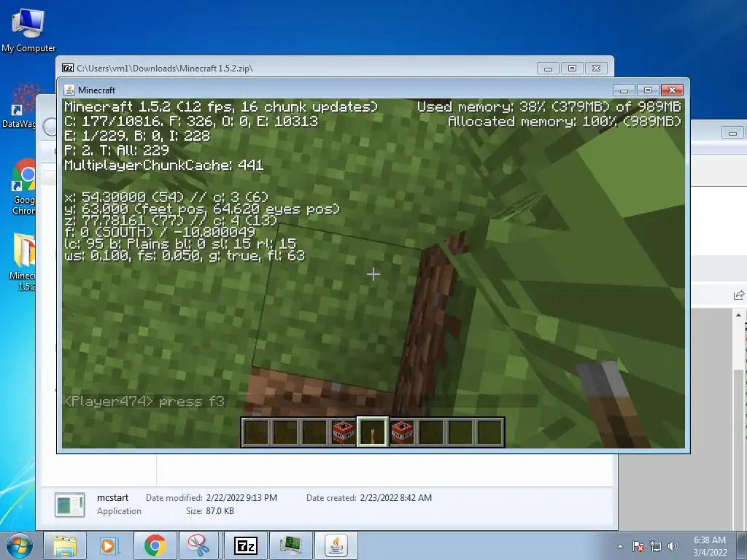Click the Java icon in Minecraft title bar
747x560 pixels.
coord(69,90)
